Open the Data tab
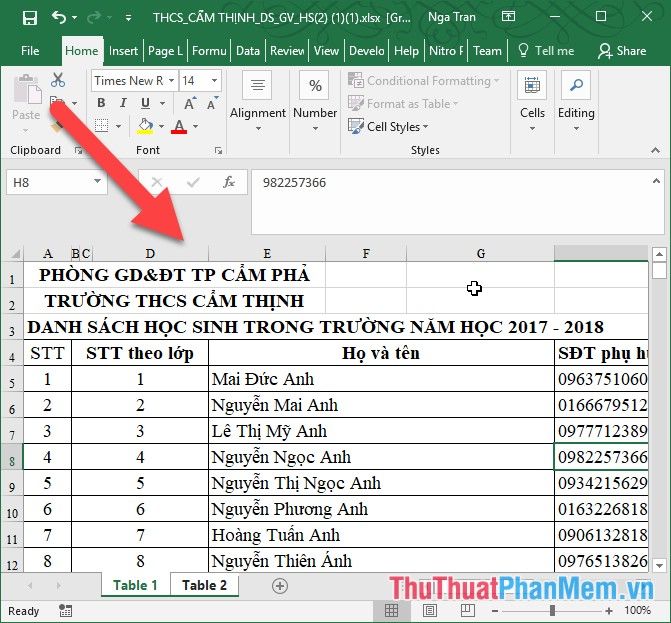Viewport: 671px width, 623px height. (x=248, y=51)
